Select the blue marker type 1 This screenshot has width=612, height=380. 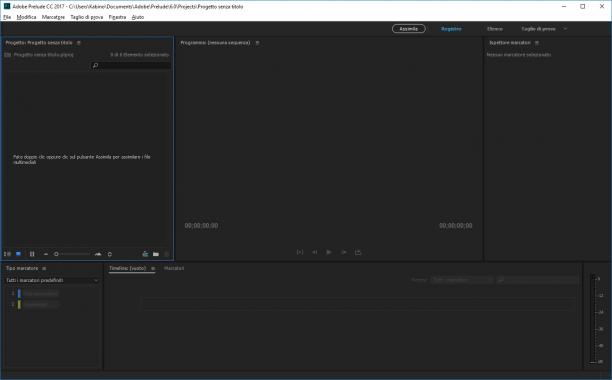coord(39,293)
